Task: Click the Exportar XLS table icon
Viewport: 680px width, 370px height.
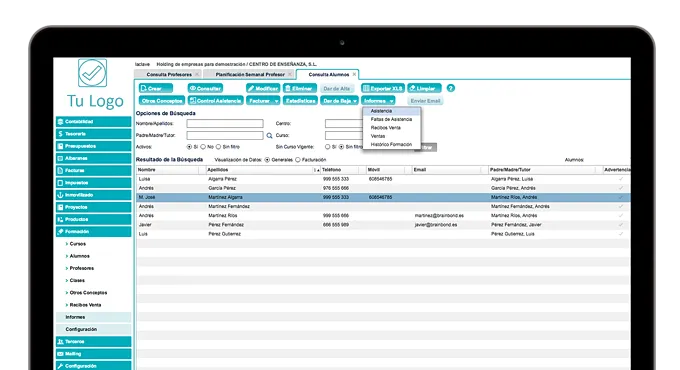Action: [366, 88]
